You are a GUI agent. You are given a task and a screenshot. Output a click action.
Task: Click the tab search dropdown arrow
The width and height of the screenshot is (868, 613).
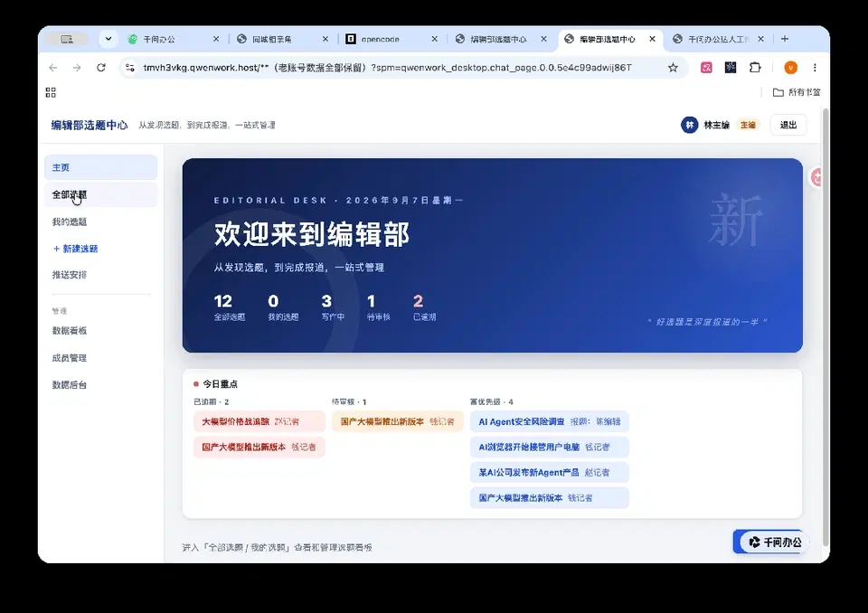tap(108, 39)
